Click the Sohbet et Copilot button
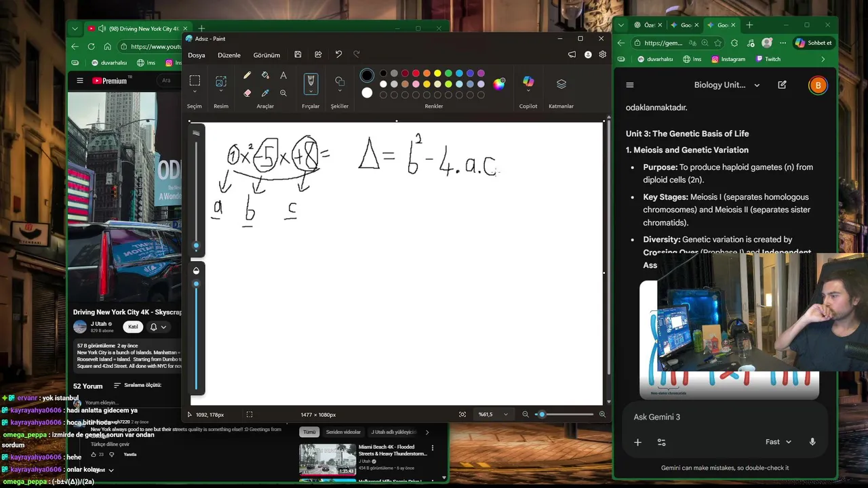868x488 pixels. 814,43
